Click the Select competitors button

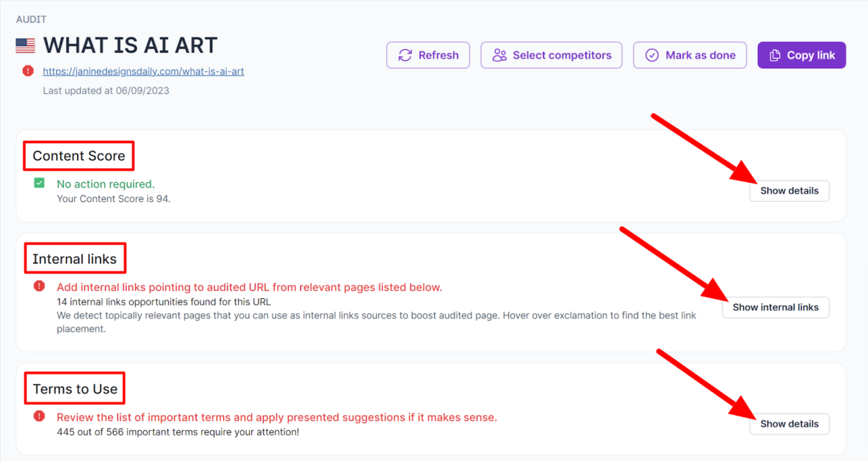pyautogui.click(x=551, y=54)
